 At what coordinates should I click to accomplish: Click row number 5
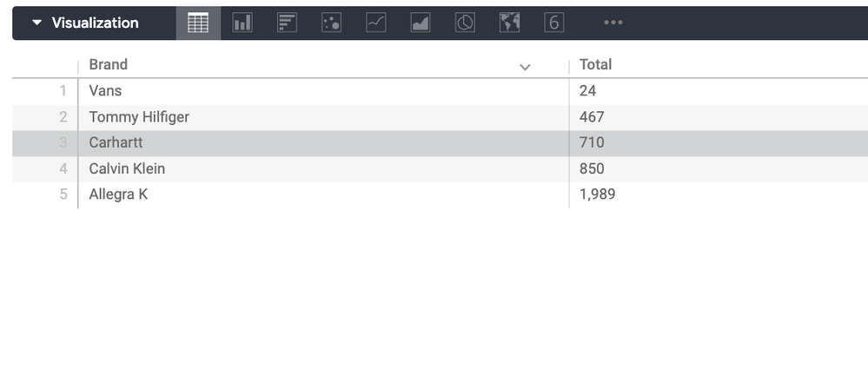tap(63, 194)
